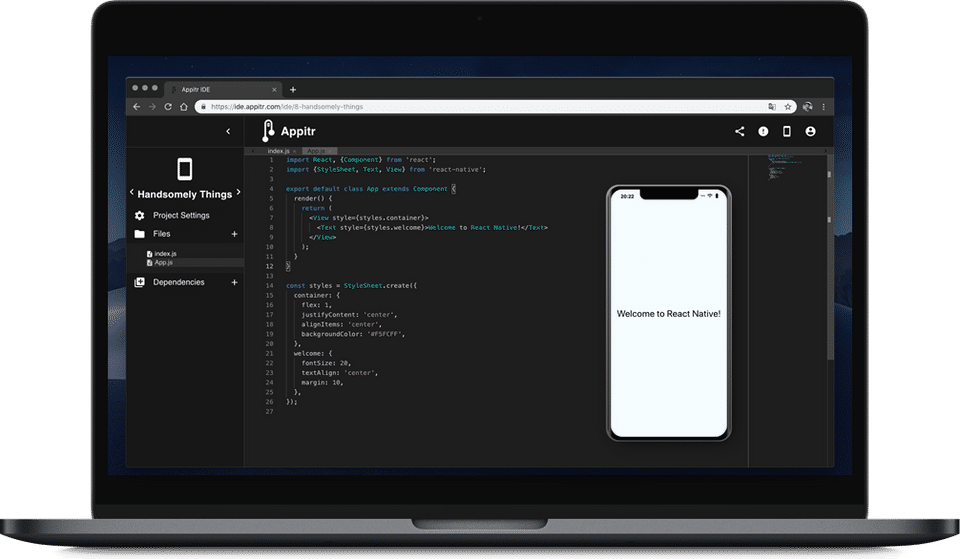
Task: Click the phone simulator preview screen
Action: coord(669,313)
